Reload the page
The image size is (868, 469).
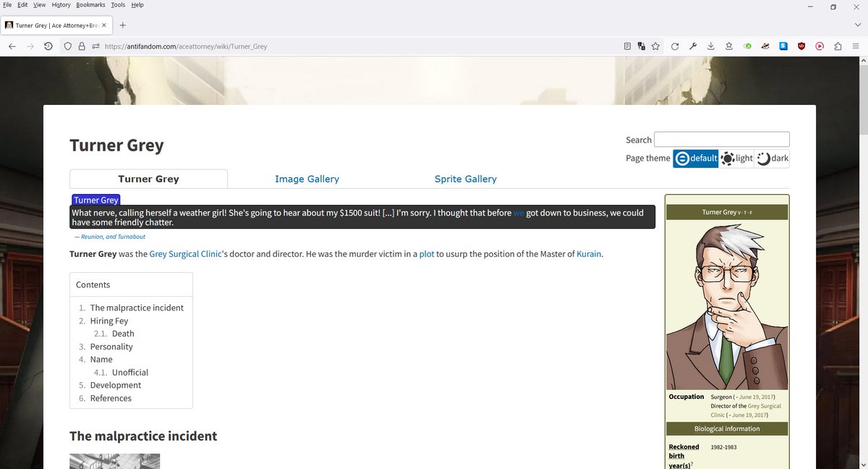675,46
